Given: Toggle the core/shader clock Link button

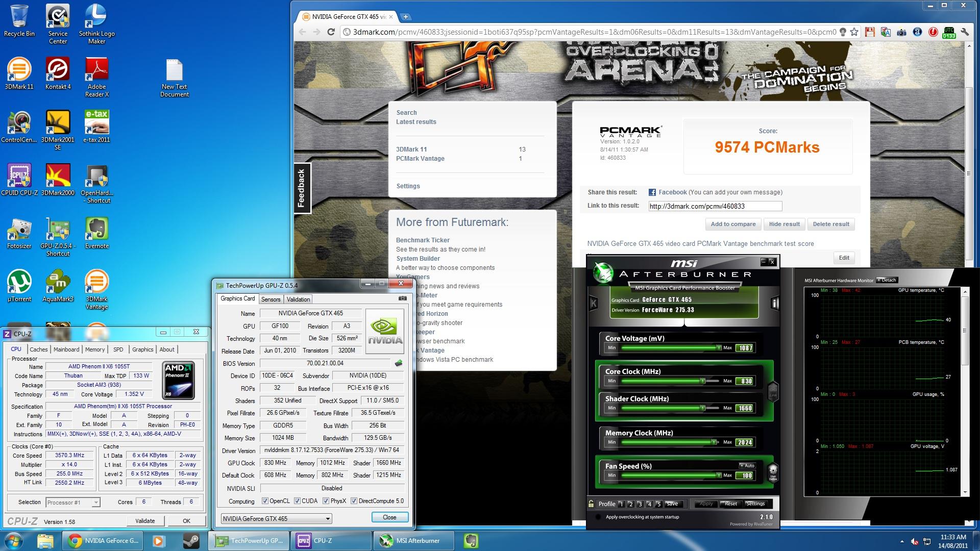Looking at the screenshot, I should tap(773, 391).
